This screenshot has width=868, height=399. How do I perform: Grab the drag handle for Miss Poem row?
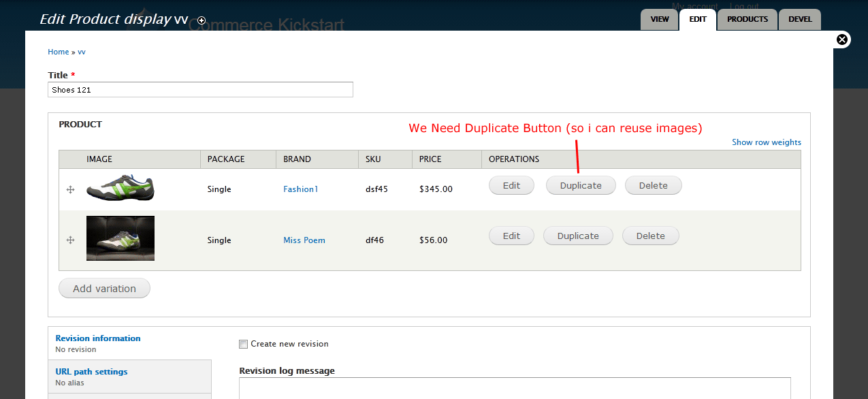pyautogui.click(x=70, y=240)
